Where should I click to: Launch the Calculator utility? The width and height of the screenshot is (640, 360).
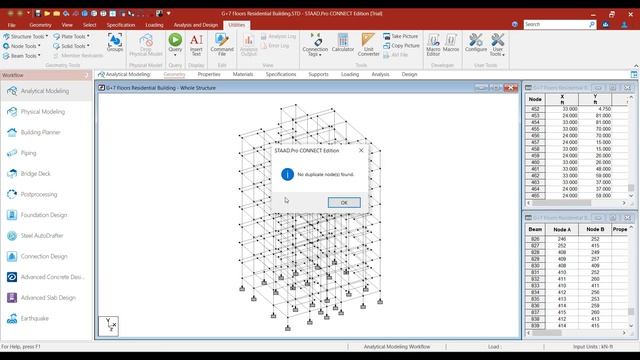point(343,42)
